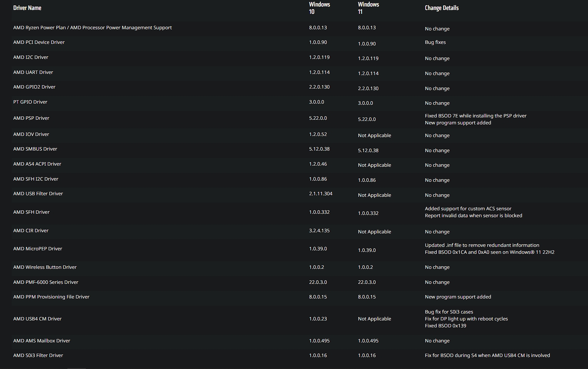
Task: Click the Change Details column header
Action: [x=441, y=8]
